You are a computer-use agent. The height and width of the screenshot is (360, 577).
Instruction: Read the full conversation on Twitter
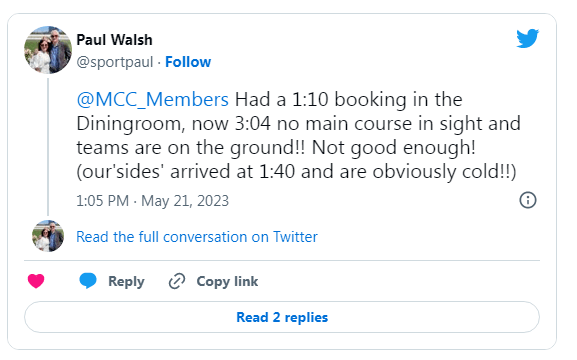(x=197, y=237)
